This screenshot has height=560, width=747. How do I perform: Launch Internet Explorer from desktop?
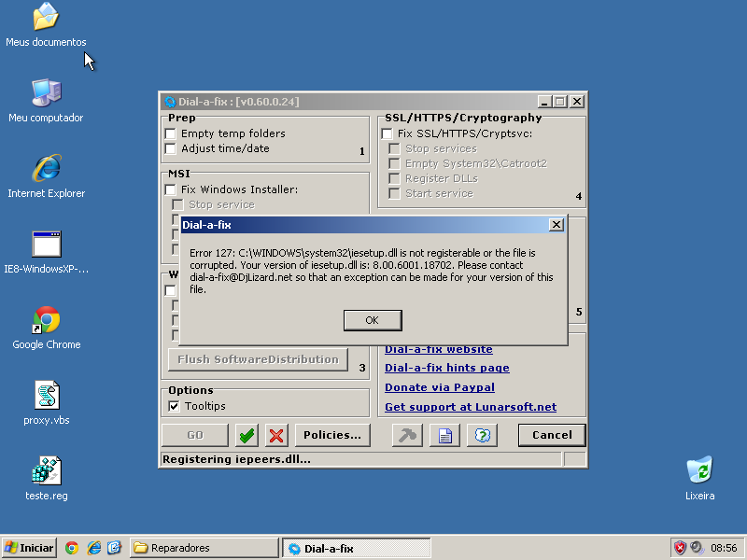click(x=46, y=176)
